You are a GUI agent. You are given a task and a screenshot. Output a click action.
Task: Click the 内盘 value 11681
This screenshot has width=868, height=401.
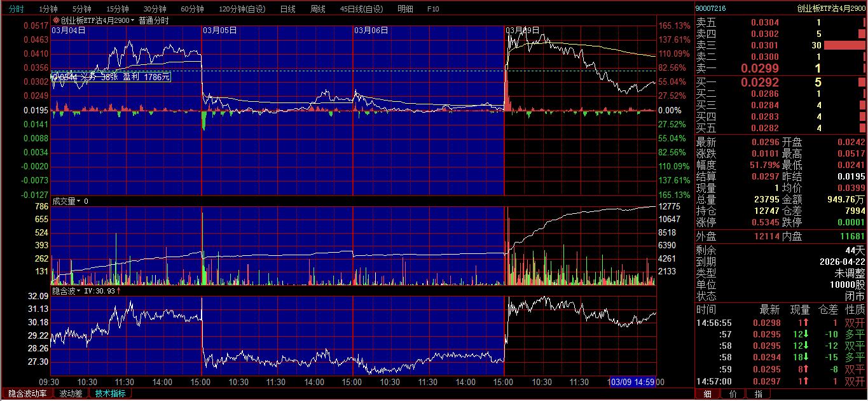point(852,236)
